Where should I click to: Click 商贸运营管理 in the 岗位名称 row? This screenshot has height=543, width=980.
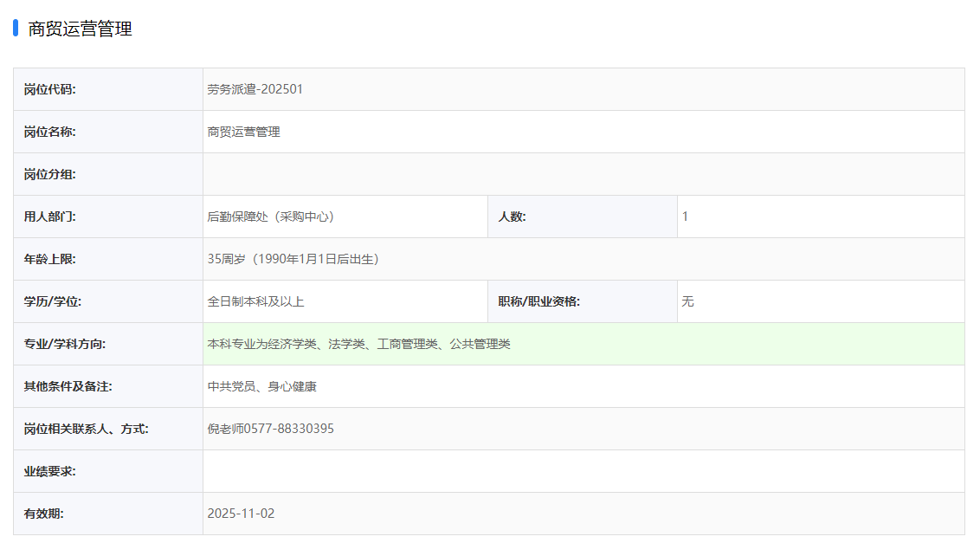click(x=244, y=132)
